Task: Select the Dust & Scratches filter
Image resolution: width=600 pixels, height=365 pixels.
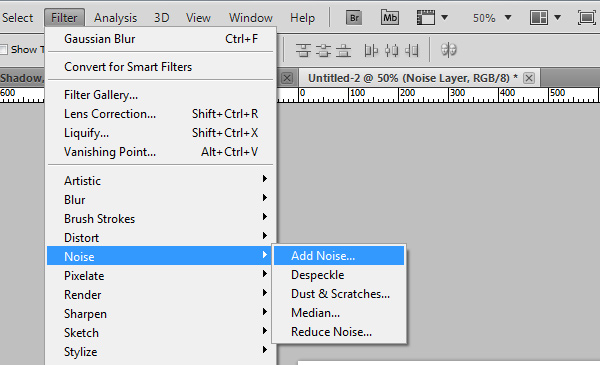Action: [339, 293]
